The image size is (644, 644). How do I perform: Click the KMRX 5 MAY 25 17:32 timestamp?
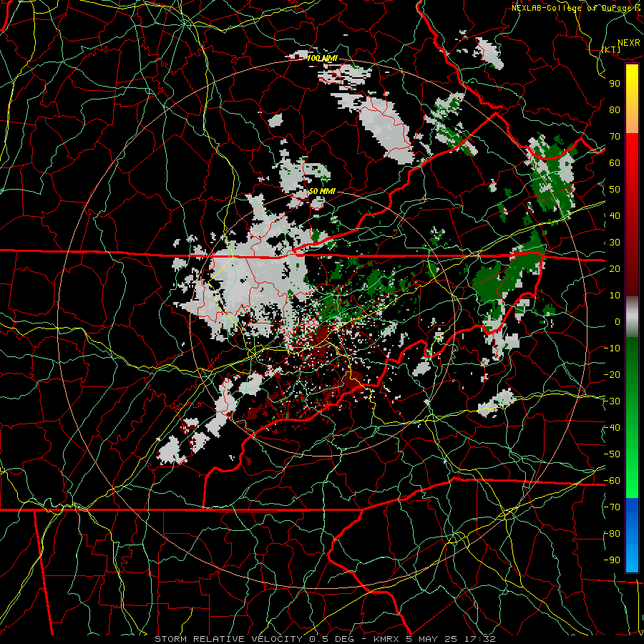434,639
